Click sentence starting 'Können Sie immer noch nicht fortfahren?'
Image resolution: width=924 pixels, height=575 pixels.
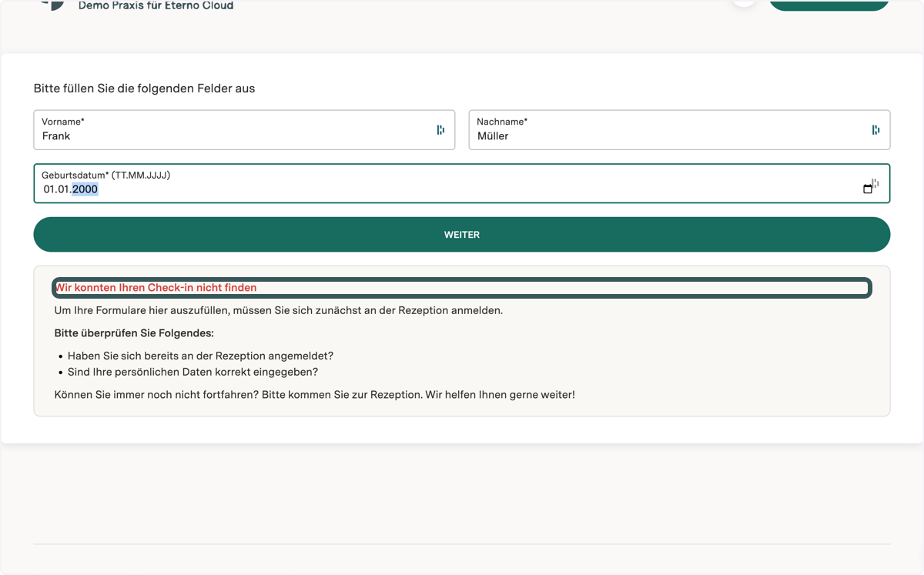tap(315, 395)
